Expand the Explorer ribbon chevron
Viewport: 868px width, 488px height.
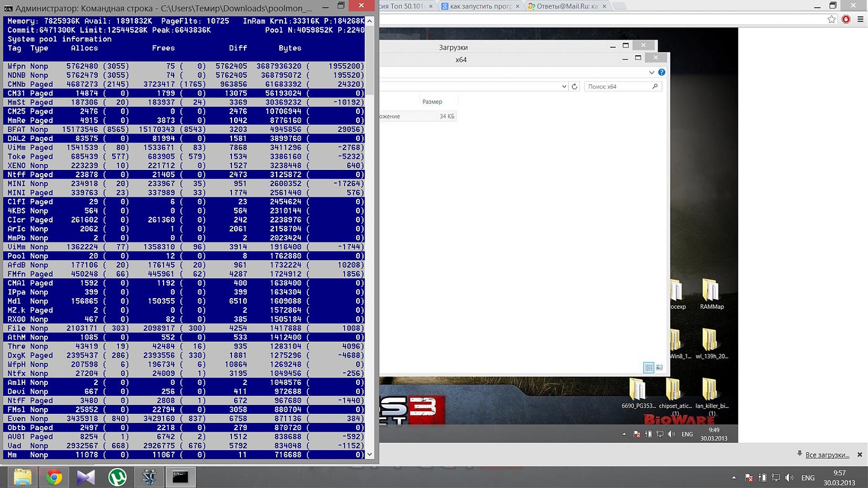651,72
